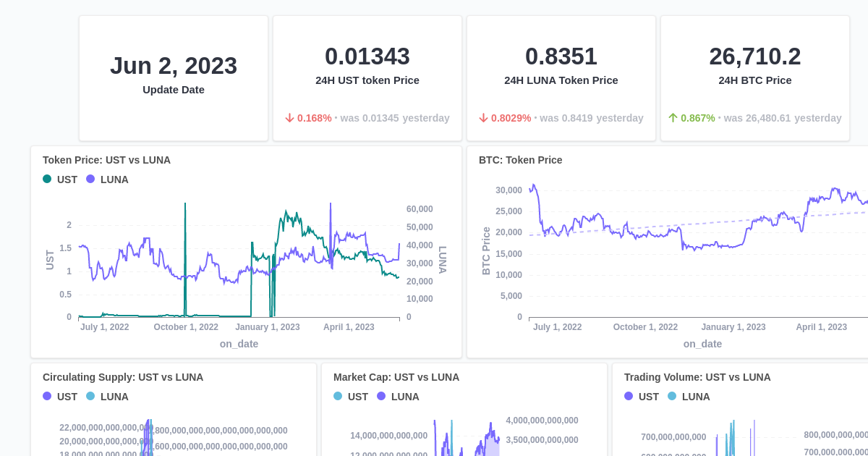This screenshot has height=456, width=868.
Task: Click the teal UST legend dot
Action: pyautogui.click(x=46, y=179)
